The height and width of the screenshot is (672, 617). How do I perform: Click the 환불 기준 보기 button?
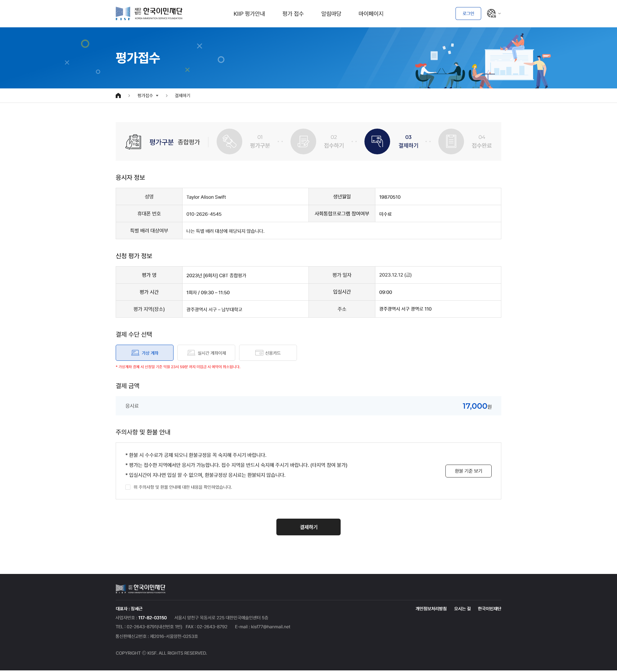point(469,471)
